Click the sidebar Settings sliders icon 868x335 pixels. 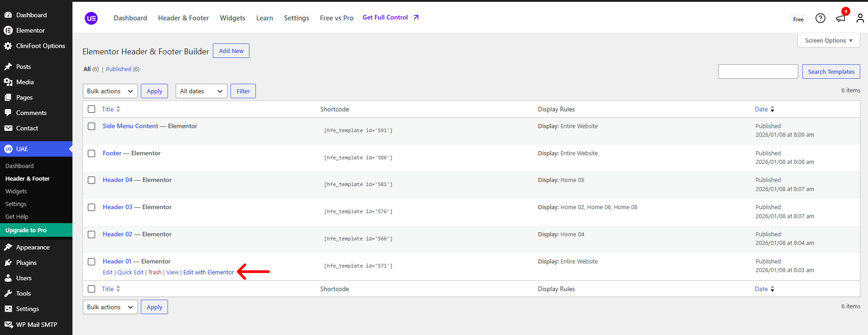[8, 309]
